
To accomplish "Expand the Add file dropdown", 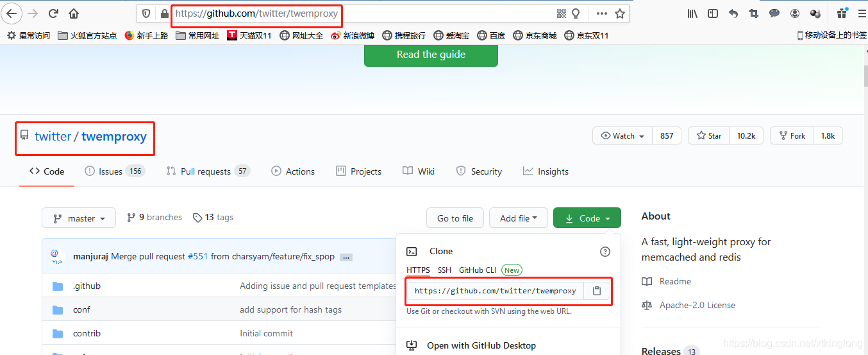I will pos(519,218).
